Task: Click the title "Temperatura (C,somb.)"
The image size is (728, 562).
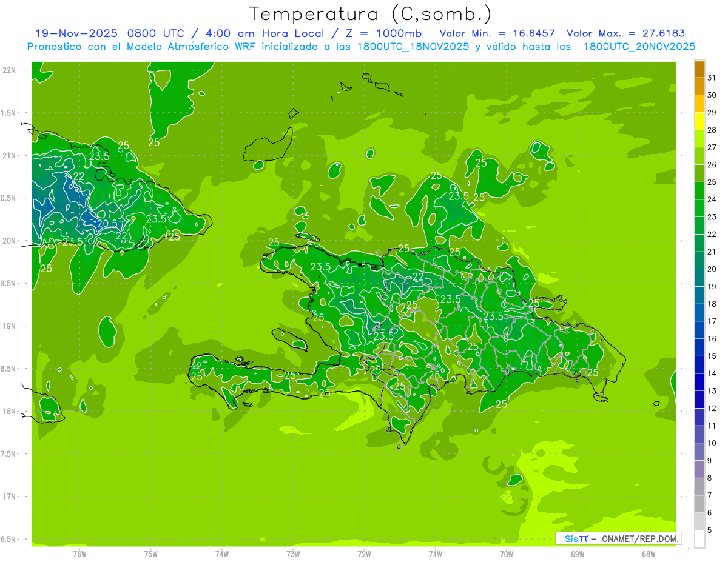Action: click(x=371, y=14)
